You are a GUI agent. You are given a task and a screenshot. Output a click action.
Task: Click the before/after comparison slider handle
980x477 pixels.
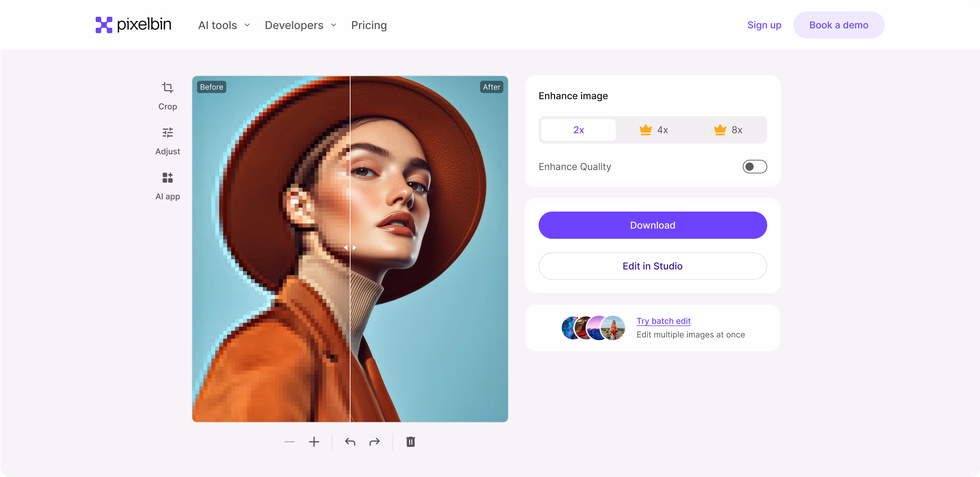(350, 247)
